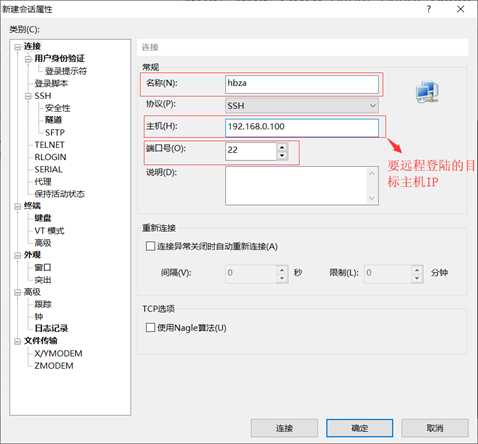
Task: Select SFTP in category tree
Action: point(55,132)
